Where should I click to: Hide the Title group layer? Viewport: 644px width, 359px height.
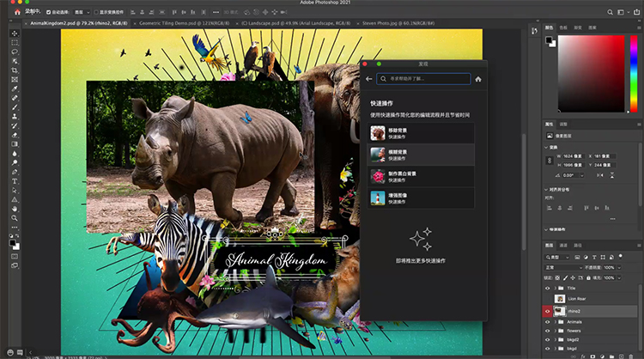click(547, 288)
